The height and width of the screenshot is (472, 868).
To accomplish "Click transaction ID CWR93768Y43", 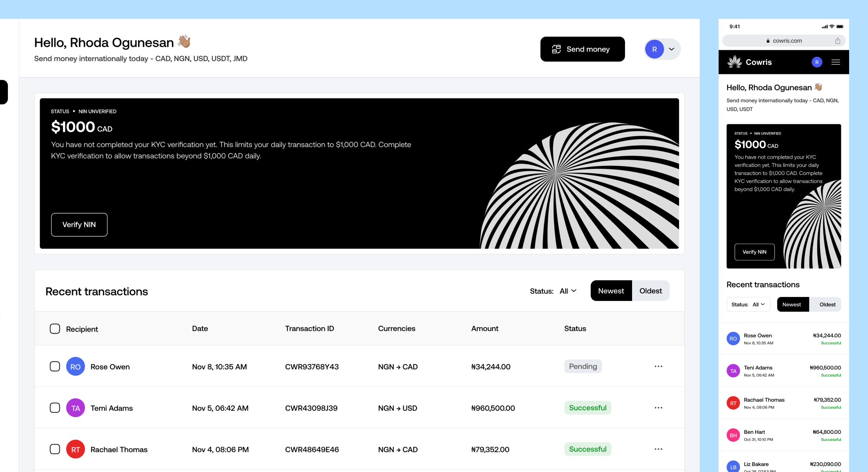I will click(312, 367).
